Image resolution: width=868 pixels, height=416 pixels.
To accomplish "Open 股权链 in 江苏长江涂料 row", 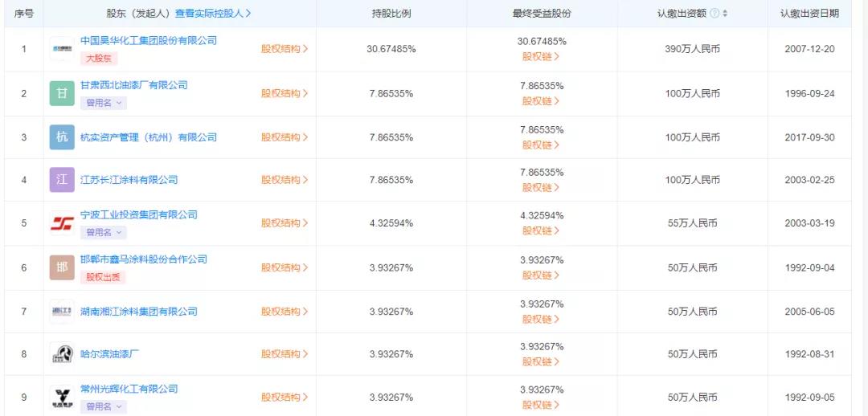I will click(x=541, y=188).
